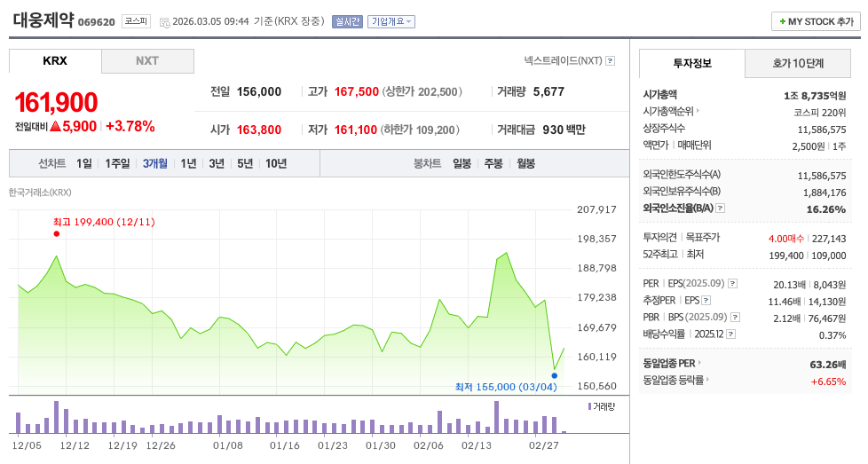Click the 동일업종 PER value 63.26배

point(827,365)
